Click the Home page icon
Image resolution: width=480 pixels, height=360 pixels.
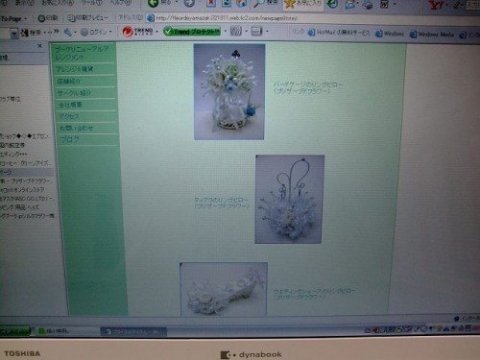[x=242, y=3]
